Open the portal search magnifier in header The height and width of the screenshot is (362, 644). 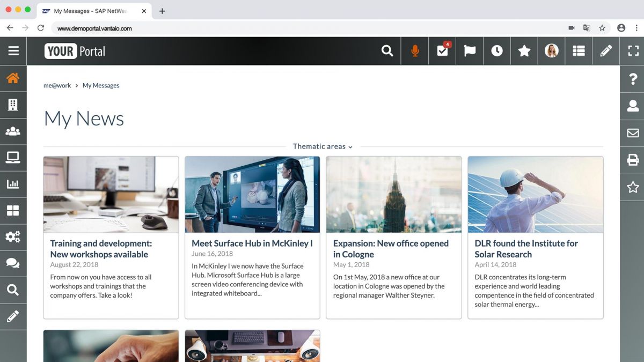pyautogui.click(x=387, y=51)
